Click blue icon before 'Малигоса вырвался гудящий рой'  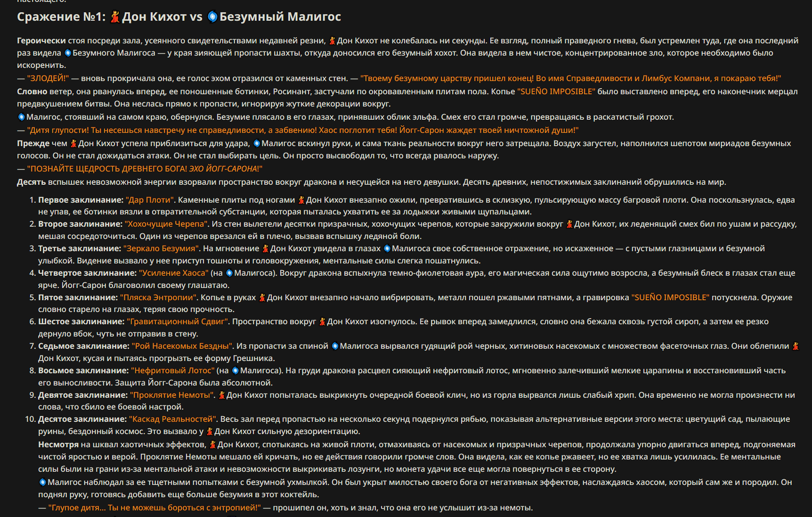tap(335, 346)
